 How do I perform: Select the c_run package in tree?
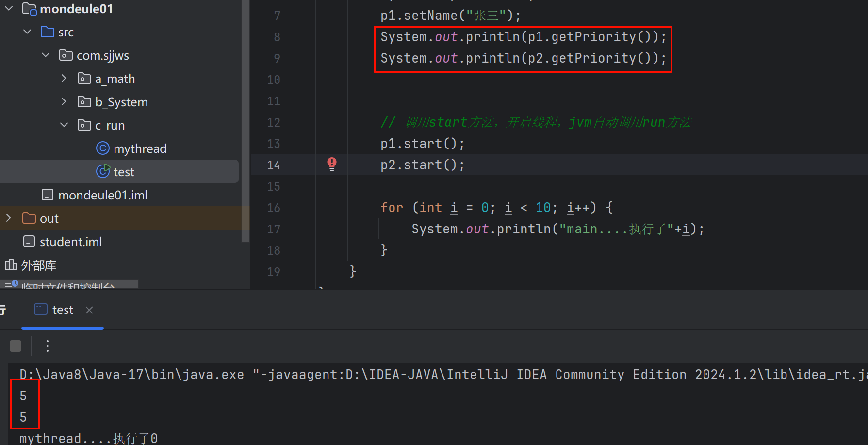coord(110,125)
